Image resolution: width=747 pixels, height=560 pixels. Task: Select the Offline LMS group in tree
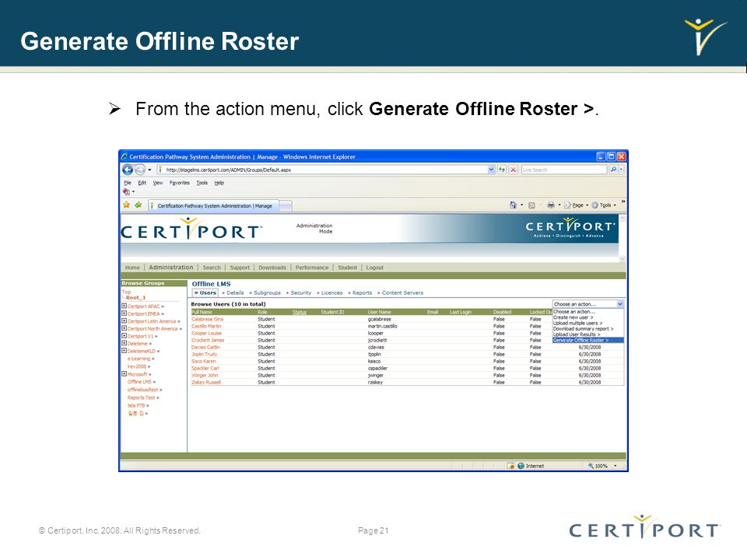coord(139,382)
